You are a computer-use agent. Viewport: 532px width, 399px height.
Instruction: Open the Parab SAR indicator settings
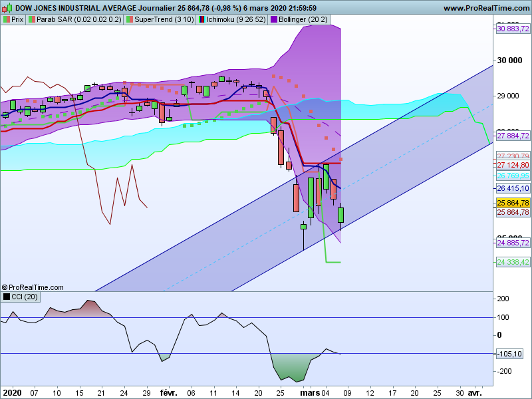pyautogui.click(x=75, y=19)
